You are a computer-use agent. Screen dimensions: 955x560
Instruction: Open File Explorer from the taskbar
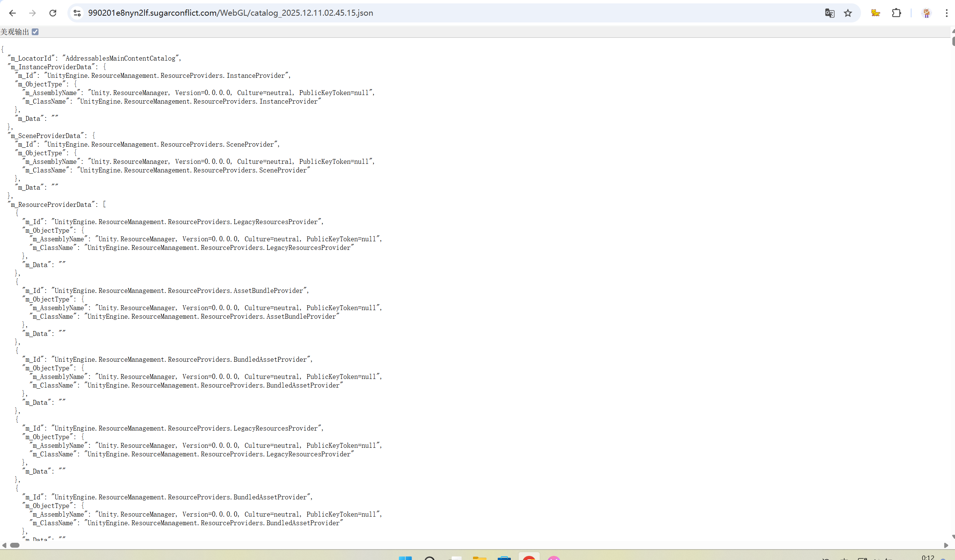coord(479,558)
